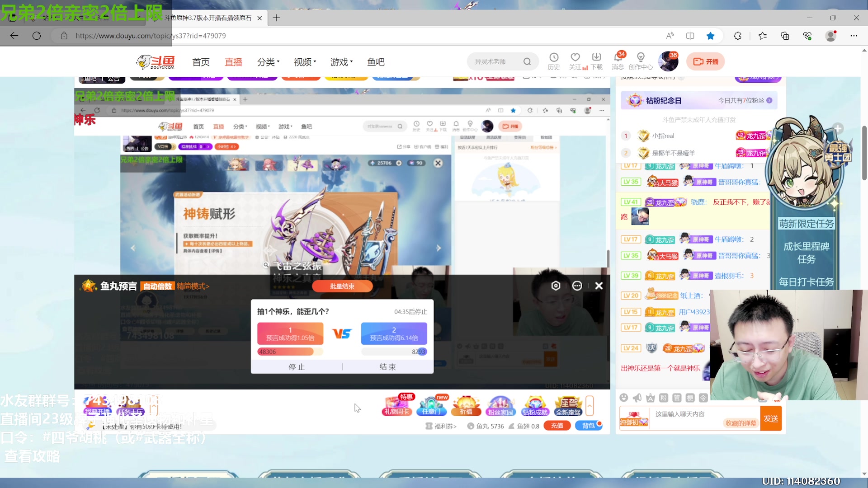Collapse the gift bar with up chevron

[x=590, y=406]
